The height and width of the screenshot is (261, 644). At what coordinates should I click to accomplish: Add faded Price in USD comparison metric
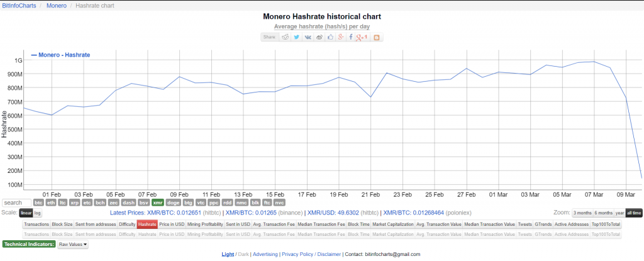[172, 235]
